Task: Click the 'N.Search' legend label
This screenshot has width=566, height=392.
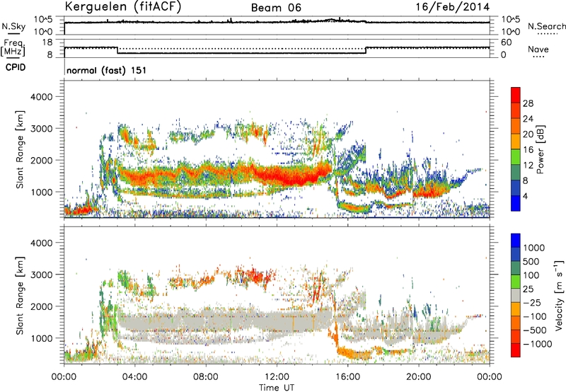Action: pos(546,26)
